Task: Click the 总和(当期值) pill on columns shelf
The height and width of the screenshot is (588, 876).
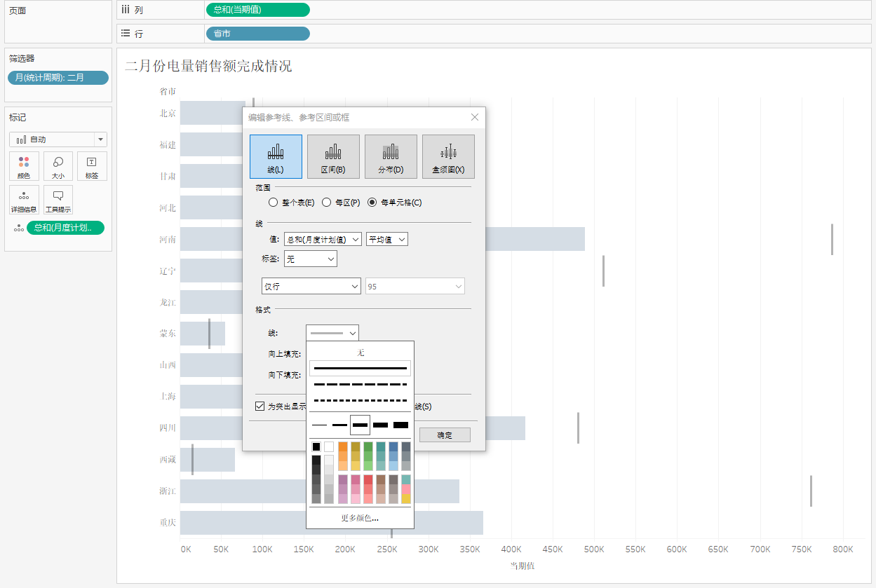Action: (257, 10)
